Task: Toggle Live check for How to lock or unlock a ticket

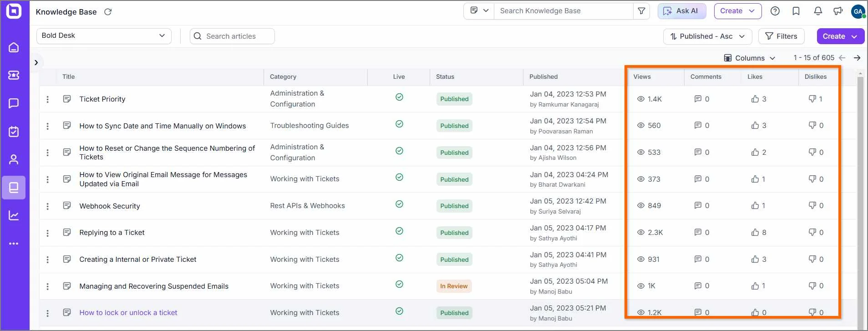Action: pos(399,311)
